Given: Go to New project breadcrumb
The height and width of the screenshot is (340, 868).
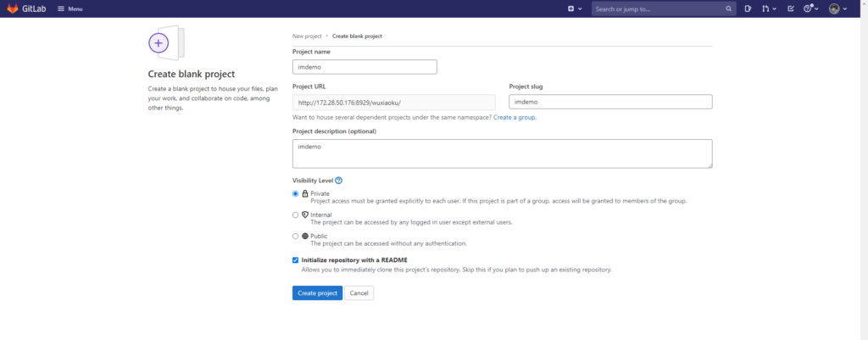Looking at the screenshot, I should [307, 36].
